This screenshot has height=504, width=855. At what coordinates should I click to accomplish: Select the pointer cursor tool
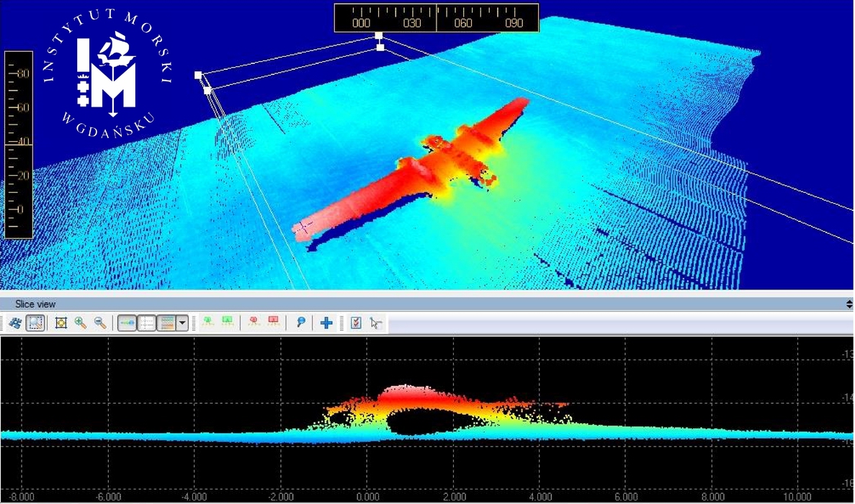375,323
